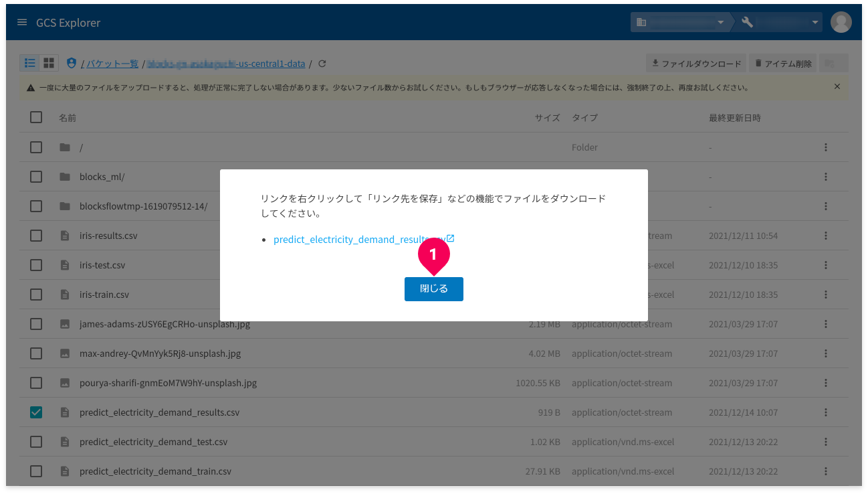This screenshot has height=494, width=868.
Task: Open the blocksflowtmp-1619079512-14/ folder name
Action: tap(143, 206)
